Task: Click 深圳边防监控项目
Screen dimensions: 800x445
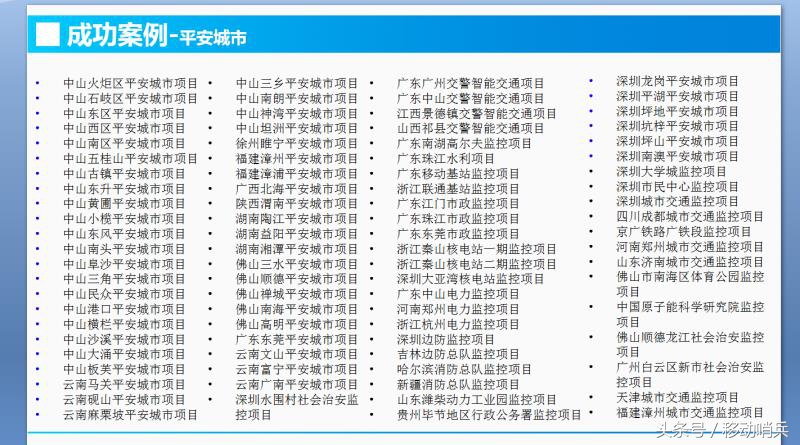Action: (446, 339)
